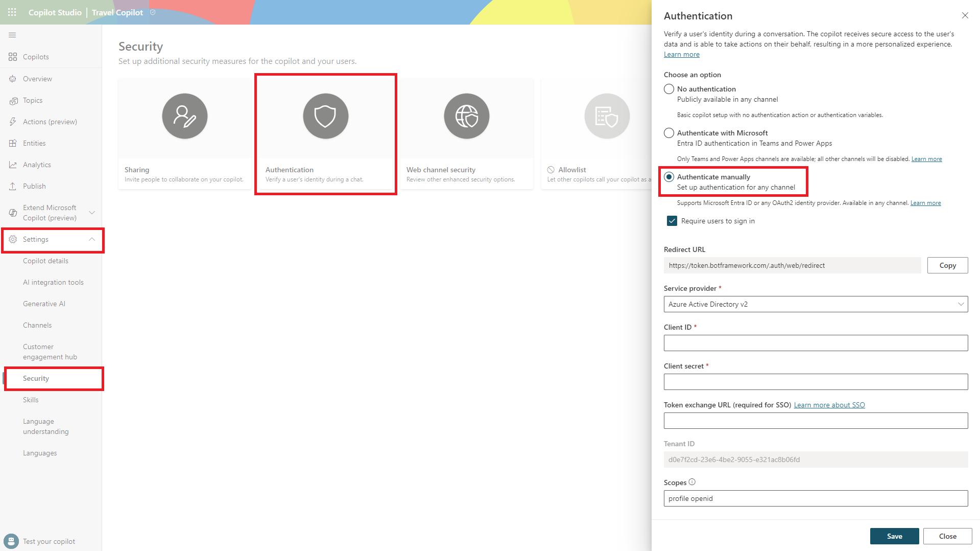Click into the Client ID field
This screenshot has width=980, height=551.
[x=816, y=343]
